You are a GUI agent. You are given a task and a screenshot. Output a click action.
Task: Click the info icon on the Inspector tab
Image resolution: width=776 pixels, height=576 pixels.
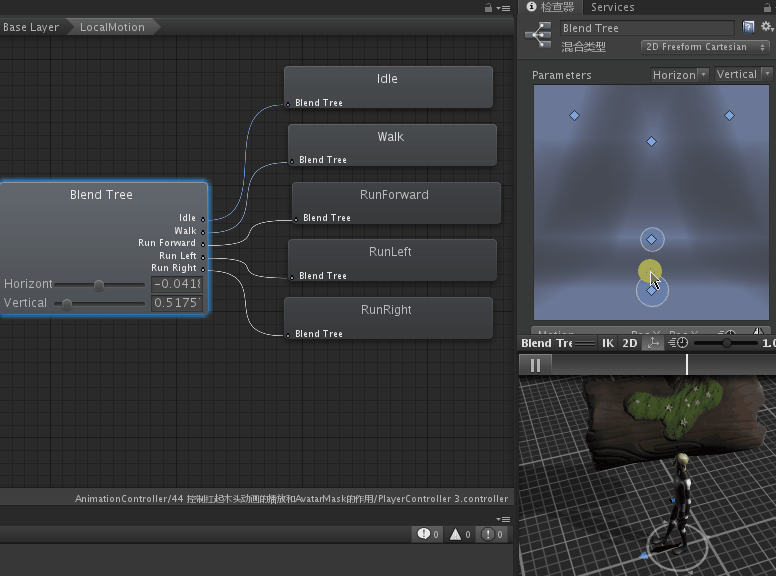pos(531,6)
